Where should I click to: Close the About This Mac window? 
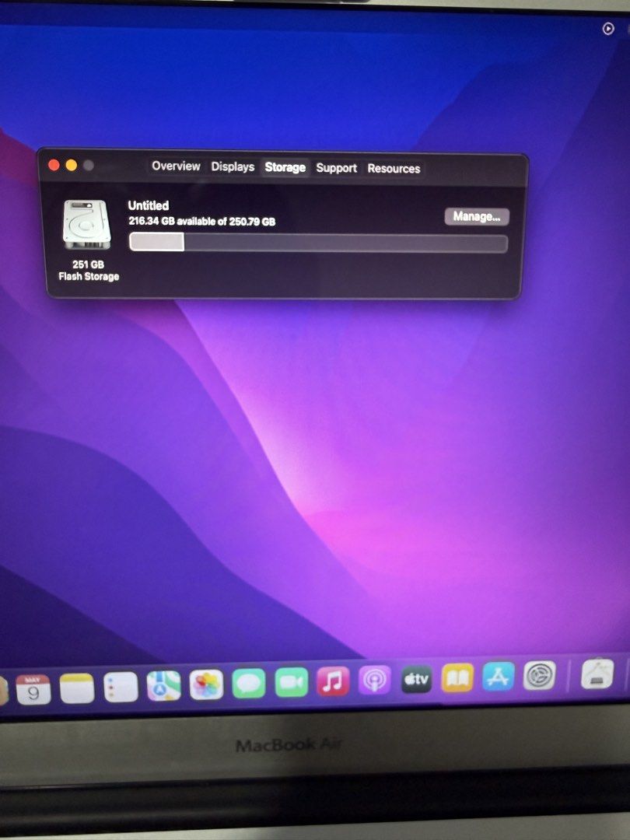click(x=54, y=165)
